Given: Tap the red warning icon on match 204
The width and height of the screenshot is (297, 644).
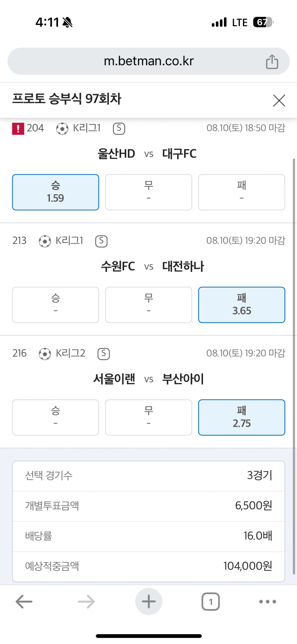Looking at the screenshot, I should click(18, 129).
